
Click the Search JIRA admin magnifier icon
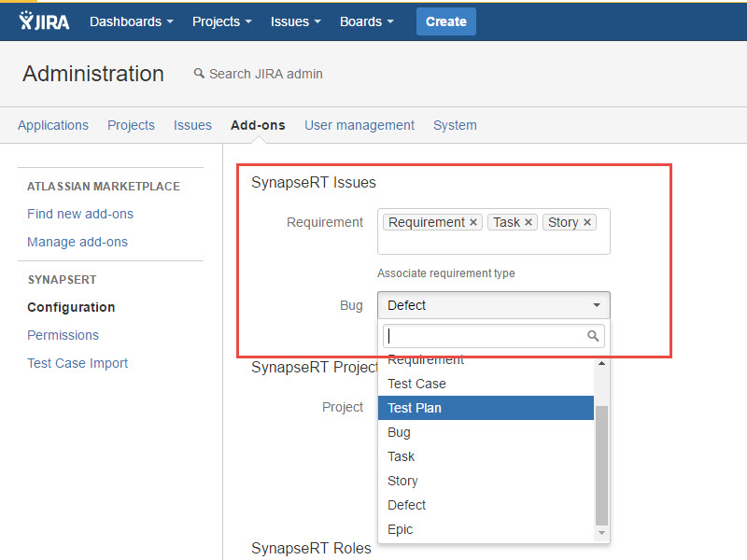tap(199, 74)
